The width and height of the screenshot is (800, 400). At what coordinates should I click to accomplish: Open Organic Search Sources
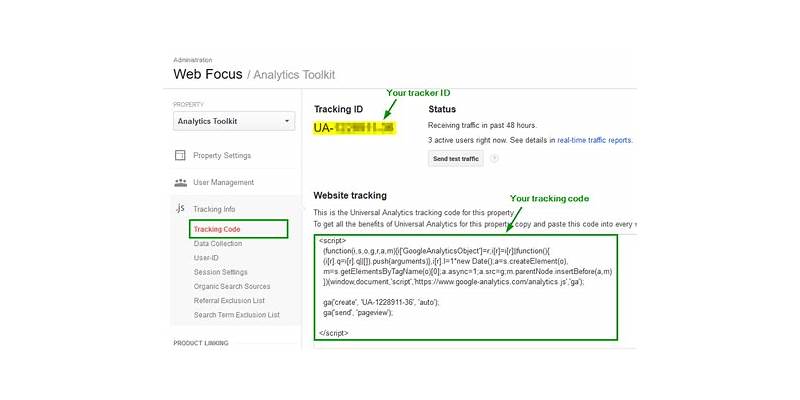pyautogui.click(x=232, y=287)
